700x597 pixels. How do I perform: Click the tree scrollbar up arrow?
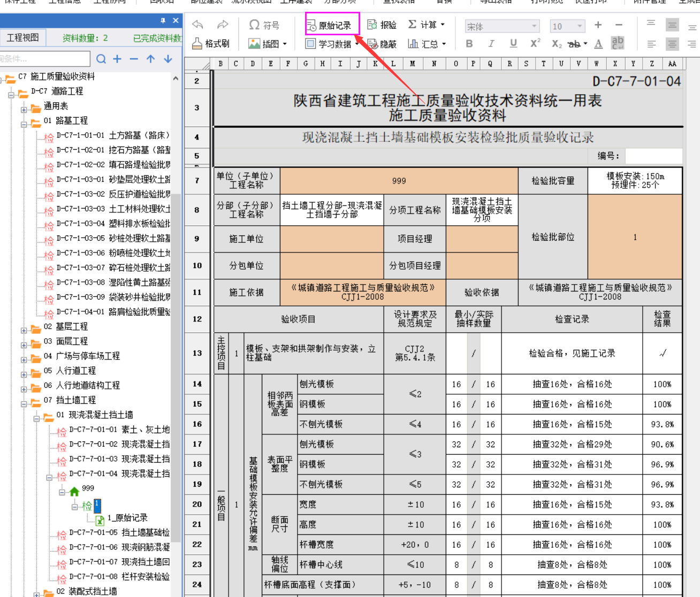[176, 78]
